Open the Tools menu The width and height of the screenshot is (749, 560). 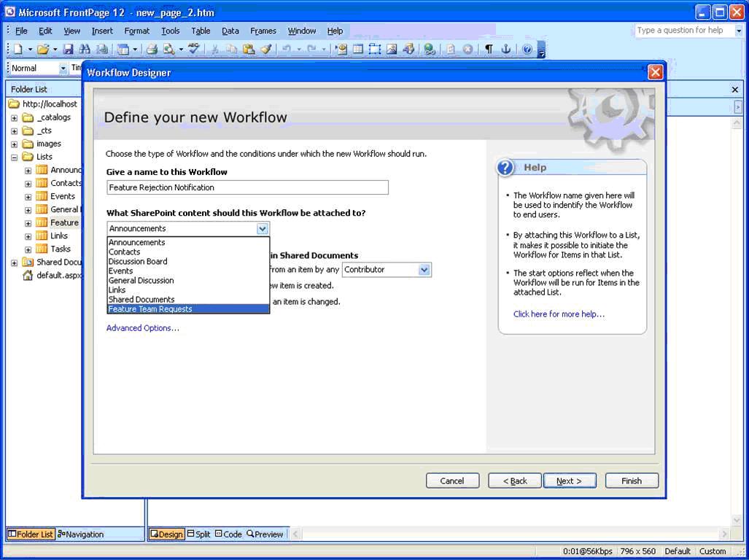(x=170, y=31)
